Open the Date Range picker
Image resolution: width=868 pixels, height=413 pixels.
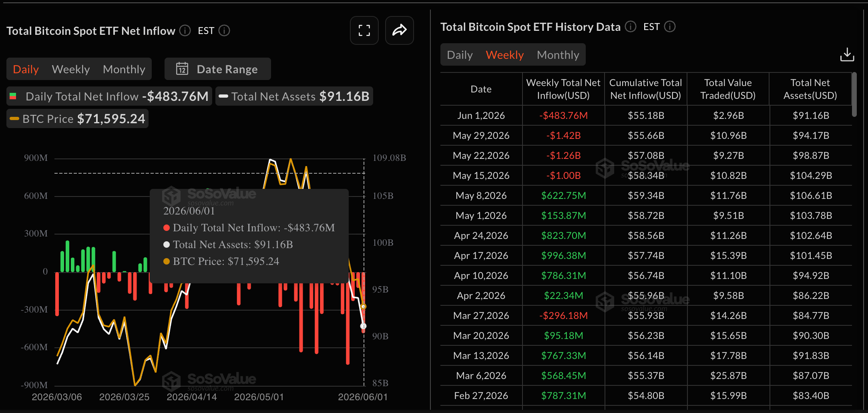(218, 69)
